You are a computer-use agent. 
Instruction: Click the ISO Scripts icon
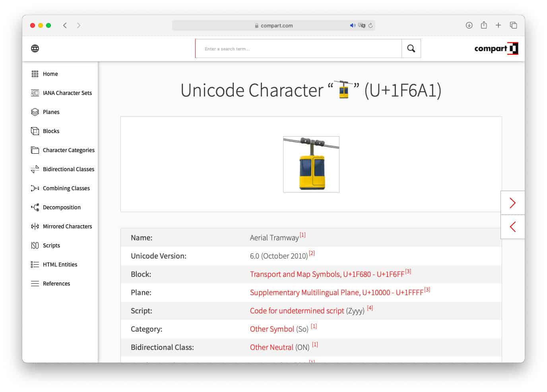tap(35, 245)
